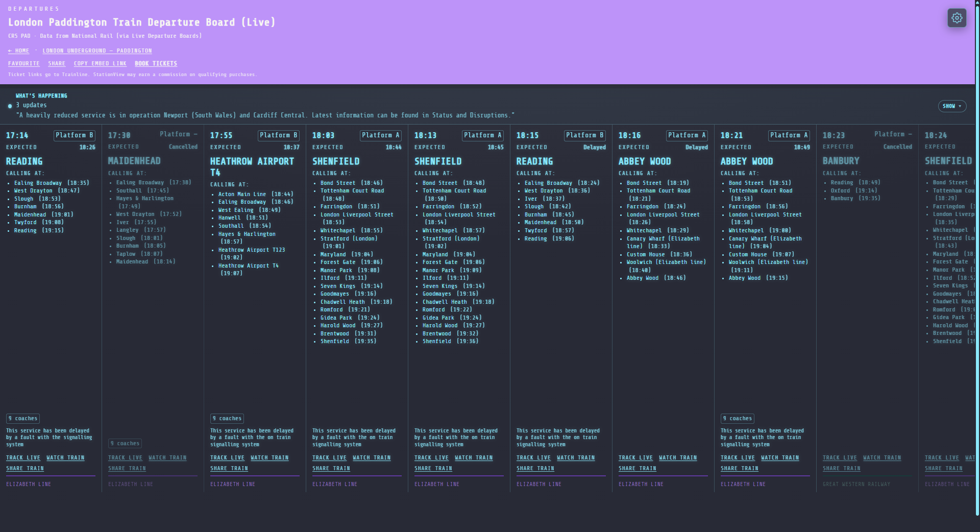Click Elizabeth Line label under 18:03 Shenfield

pyautogui.click(x=335, y=484)
